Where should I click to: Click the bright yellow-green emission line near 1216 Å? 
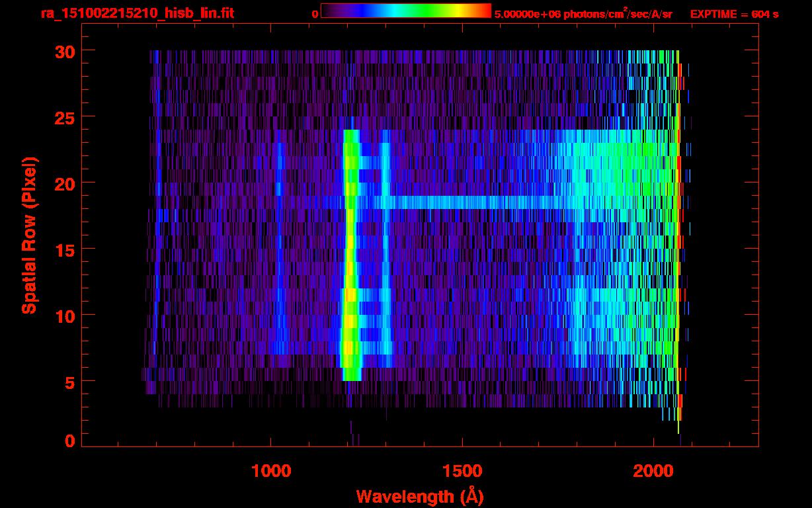click(x=350, y=255)
